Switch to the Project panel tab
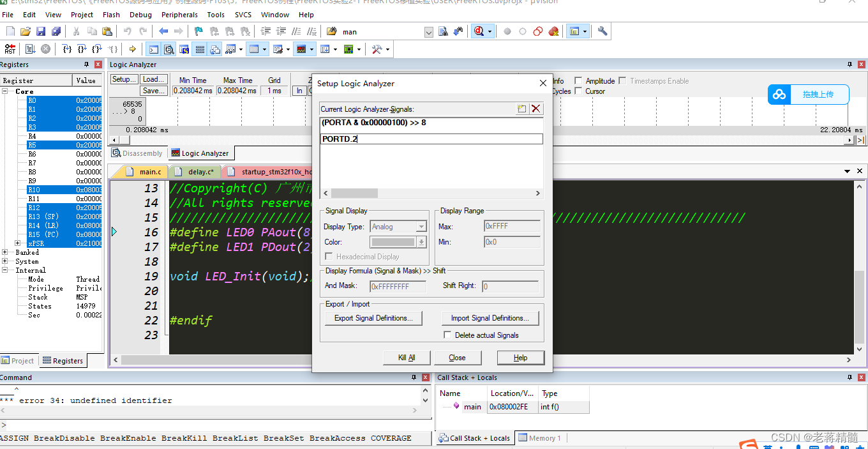This screenshot has height=449, width=868. (x=18, y=361)
